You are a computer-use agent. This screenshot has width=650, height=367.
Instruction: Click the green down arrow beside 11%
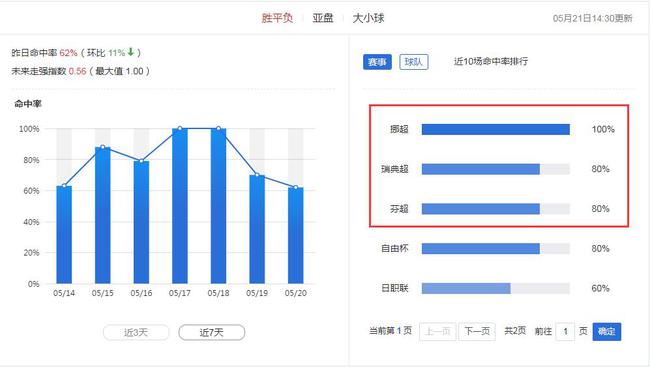coord(131,52)
